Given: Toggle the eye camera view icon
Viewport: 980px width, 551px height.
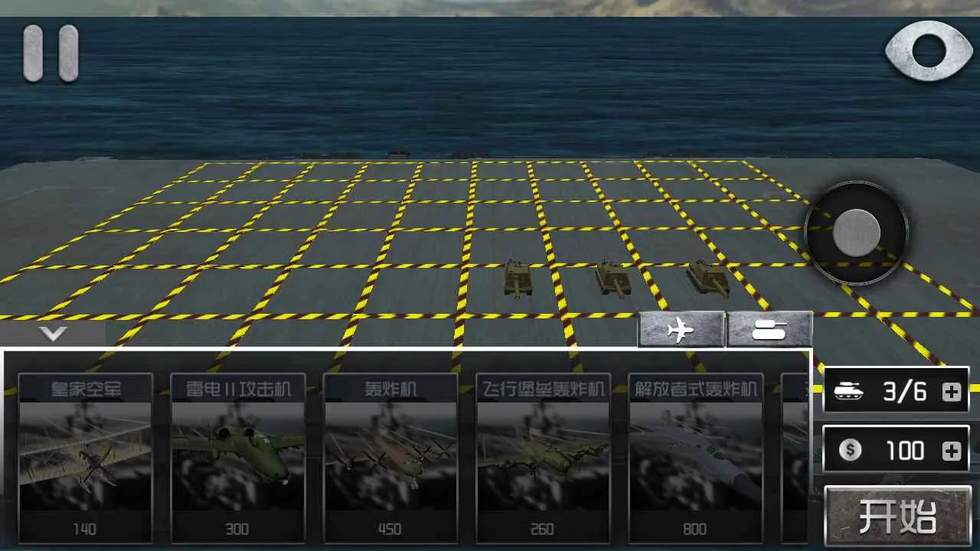Looking at the screenshot, I should pyautogui.click(x=928, y=51).
